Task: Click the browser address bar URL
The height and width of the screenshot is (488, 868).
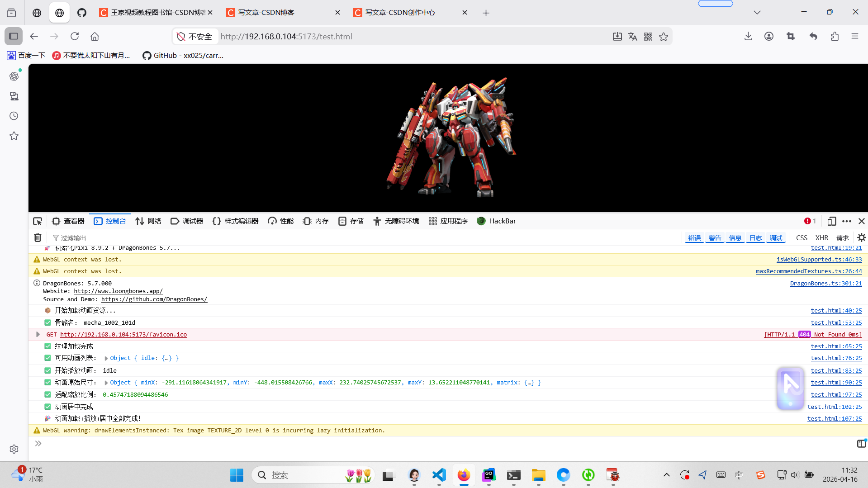Action: click(x=286, y=37)
